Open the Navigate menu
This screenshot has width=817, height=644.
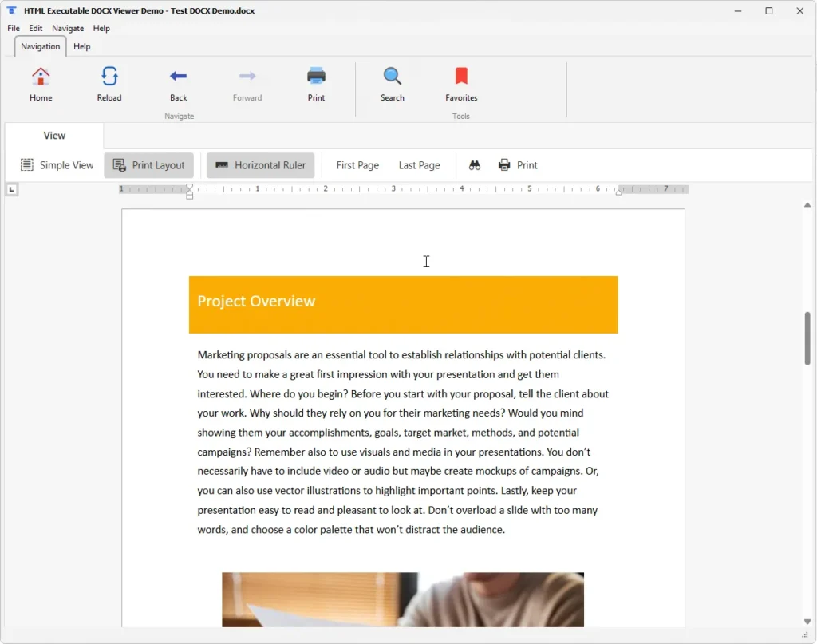(x=67, y=28)
